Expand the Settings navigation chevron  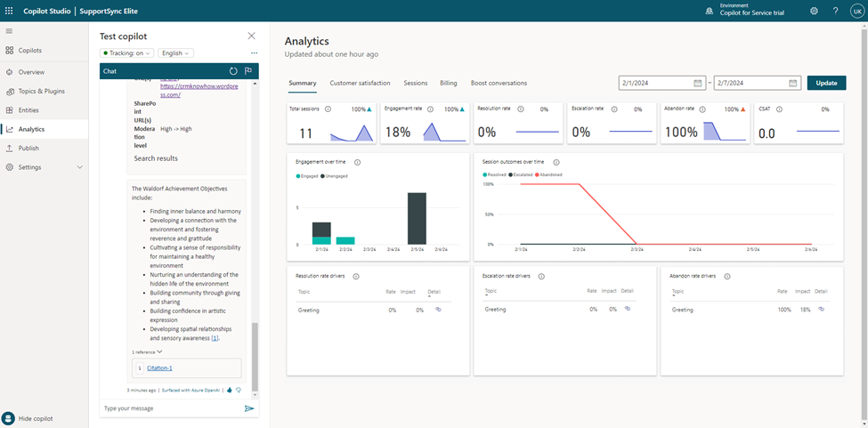click(79, 167)
